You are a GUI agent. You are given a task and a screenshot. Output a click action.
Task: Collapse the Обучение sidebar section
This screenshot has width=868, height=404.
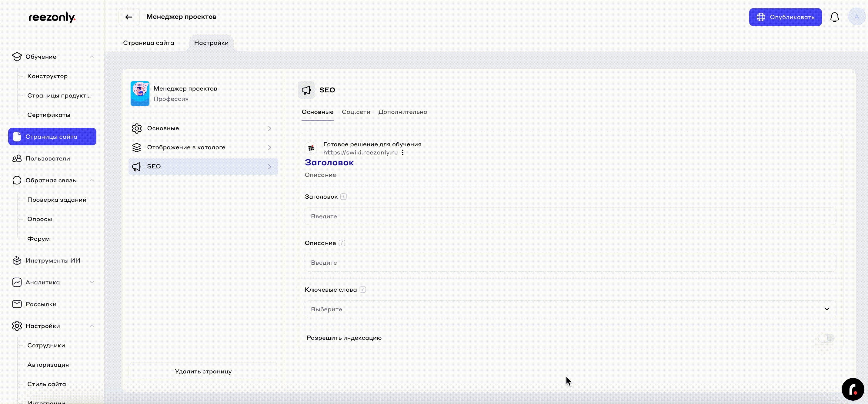pos(92,57)
